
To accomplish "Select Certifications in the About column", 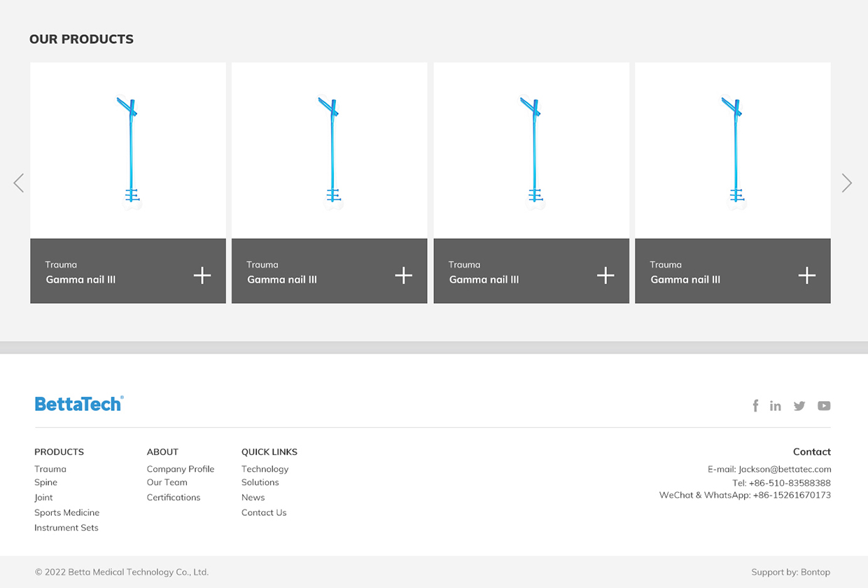I will [x=174, y=498].
